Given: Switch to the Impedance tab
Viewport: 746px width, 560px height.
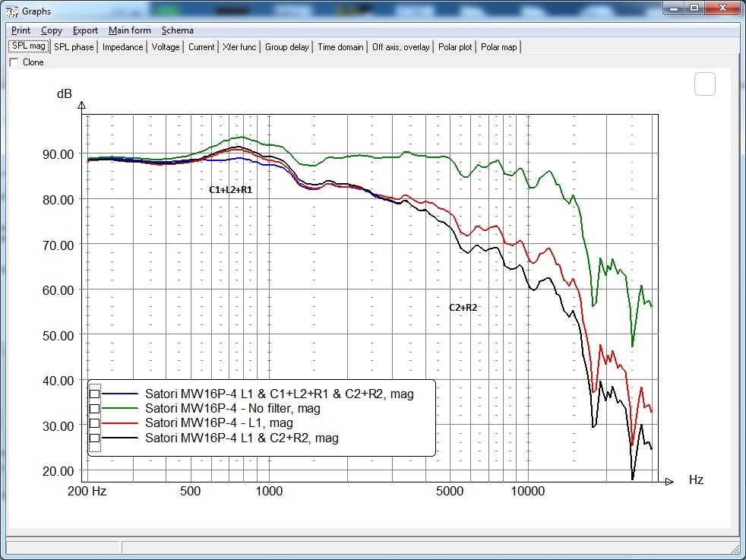Looking at the screenshot, I should [122, 46].
